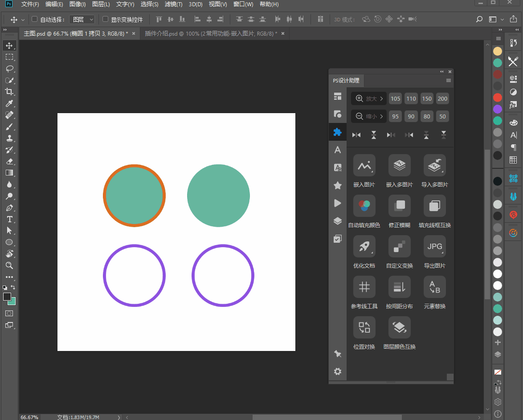The image size is (523, 420).
Task: Open the 图层(L) menu
Action: [x=101, y=4]
